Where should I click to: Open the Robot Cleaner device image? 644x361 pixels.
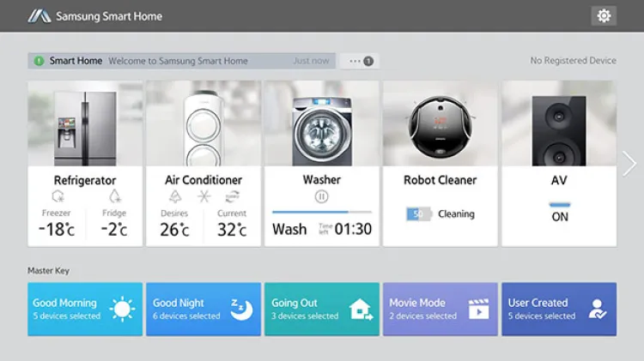click(440, 123)
